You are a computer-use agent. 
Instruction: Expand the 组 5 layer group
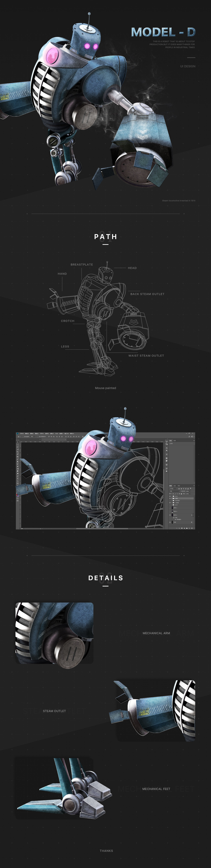tap(172, 496)
